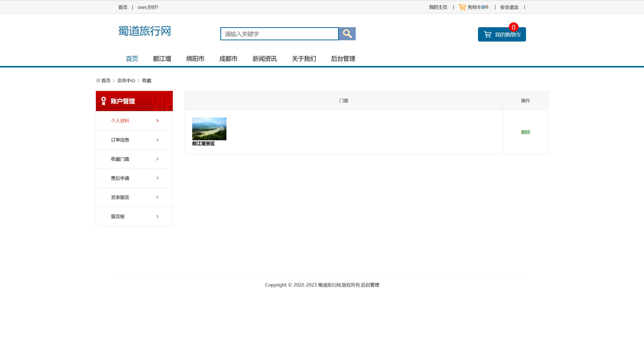Open 我的主页 from the top bar
This screenshot has width=644, height=346.
tap(438, 7)
